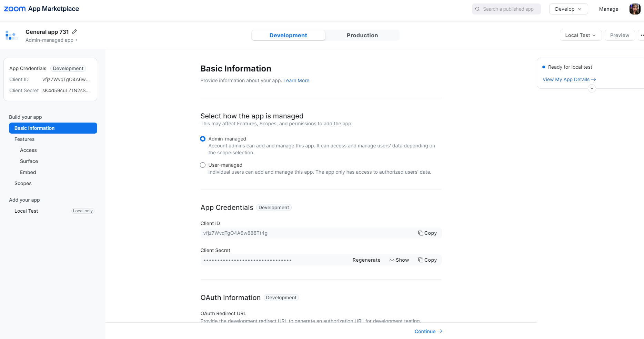Expand the status panel chevron
Image resolution: width=644 pixels, height=339 pixels.
pyautogui.click(x=592, y=88)
